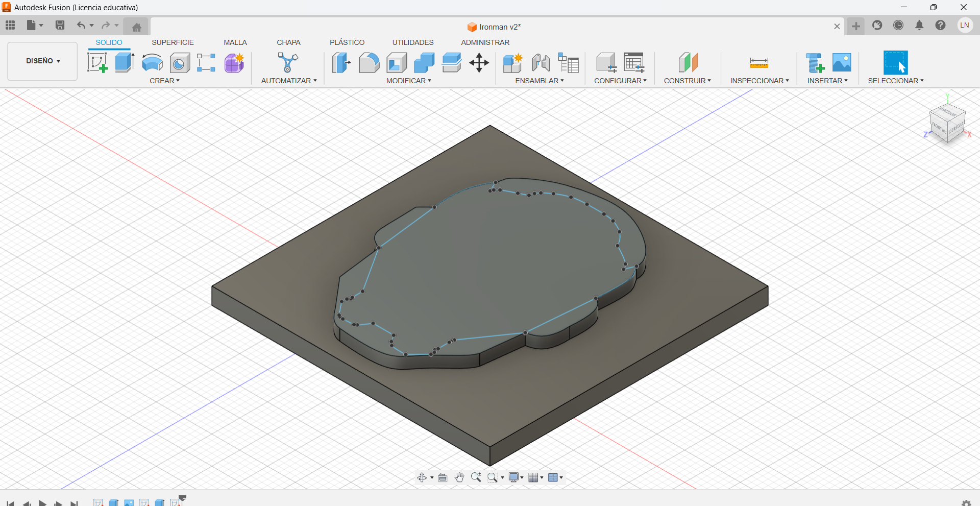The image size is (980, 506).
Task: Select the Hole tool
Action: click(x=180, y=63)
